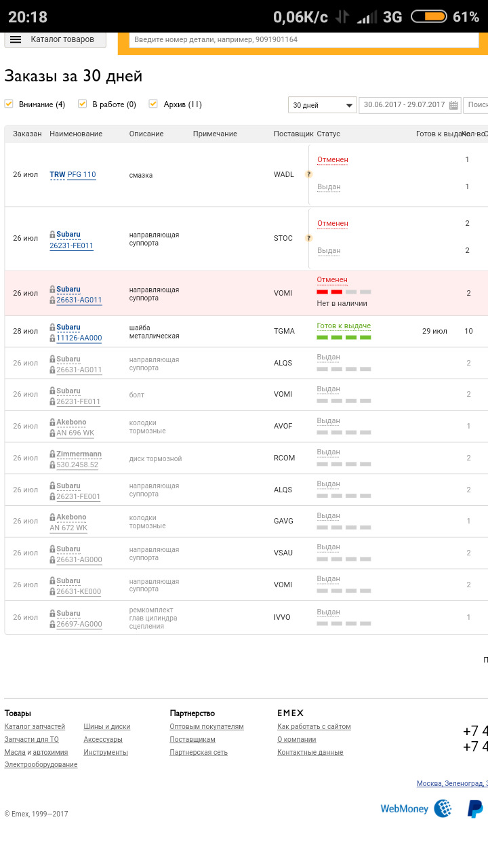Open the TRW PFG 110 part link
This screenshot has height=868, width=488.
coord(73,175)
